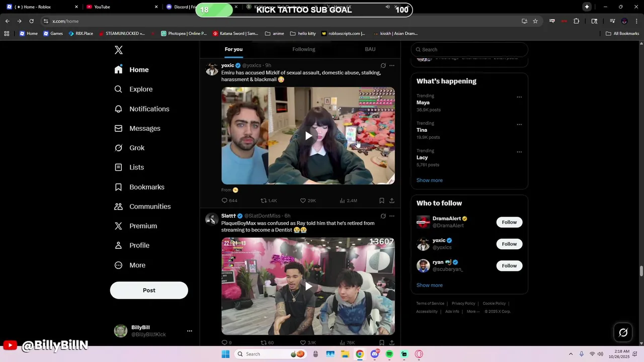The image size is (644, 362).
Task: Play the PlaqueBoyMax Ray video
Action: 308,286
